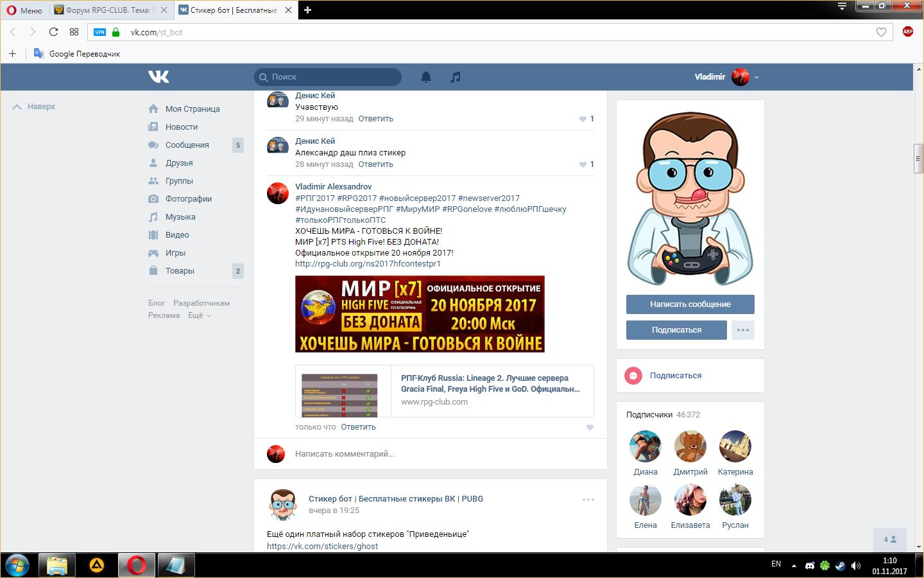Image resolution: width=924 pixels, height=578 pixels.
Task: Open Steam from system tray
Action: click(x=840, y=566)
